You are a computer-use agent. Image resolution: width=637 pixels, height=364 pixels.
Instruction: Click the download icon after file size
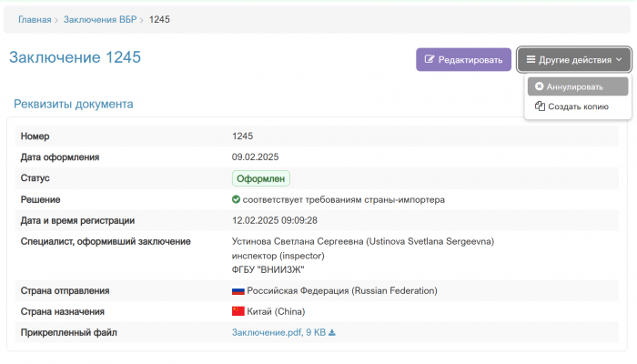332,333
